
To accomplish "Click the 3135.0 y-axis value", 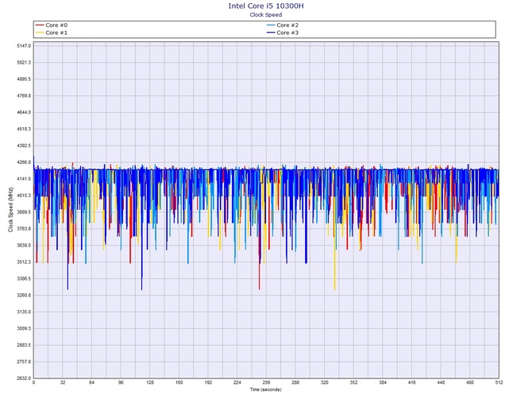I will click(24, 312).
